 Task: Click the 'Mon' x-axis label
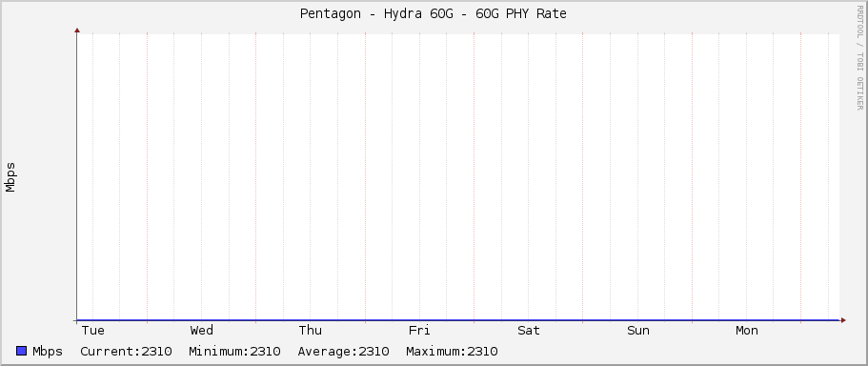click(x=747, y=331)
